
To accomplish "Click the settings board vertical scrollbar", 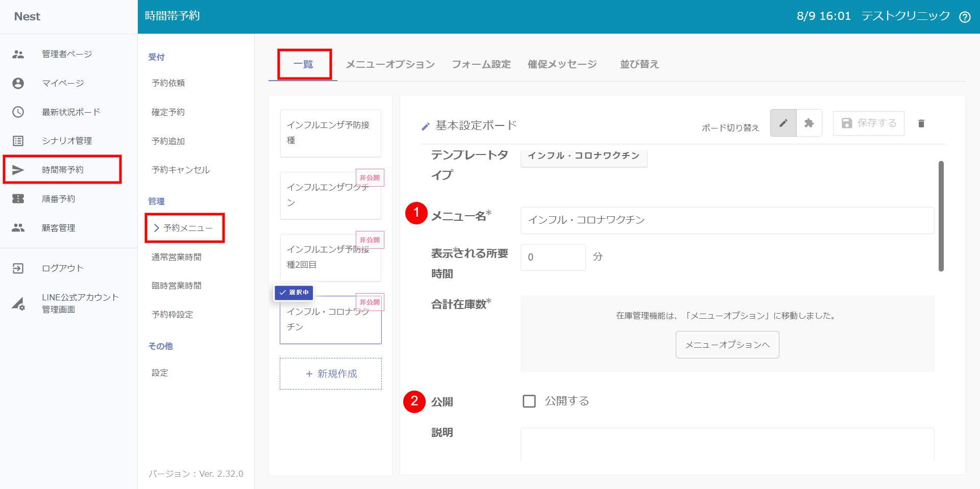I will [x=941, y=216].
